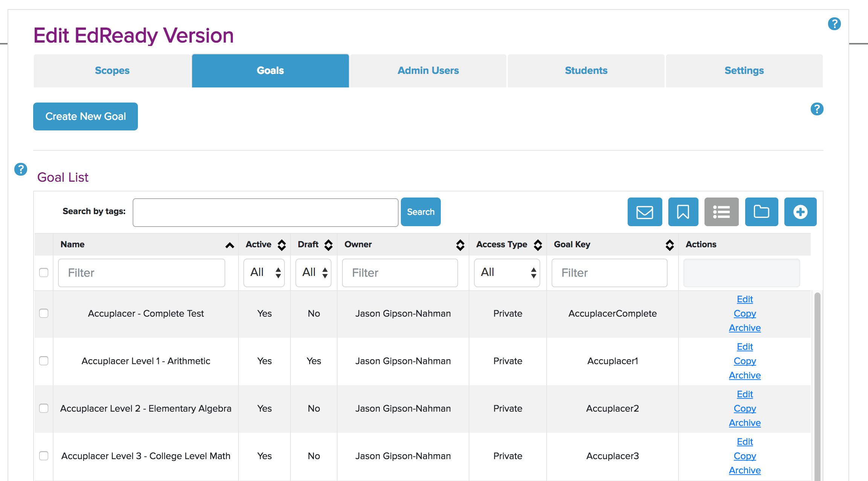Sort by Access Type column arrows
This screenshot has width=868, height=481.
coord(538,245)
